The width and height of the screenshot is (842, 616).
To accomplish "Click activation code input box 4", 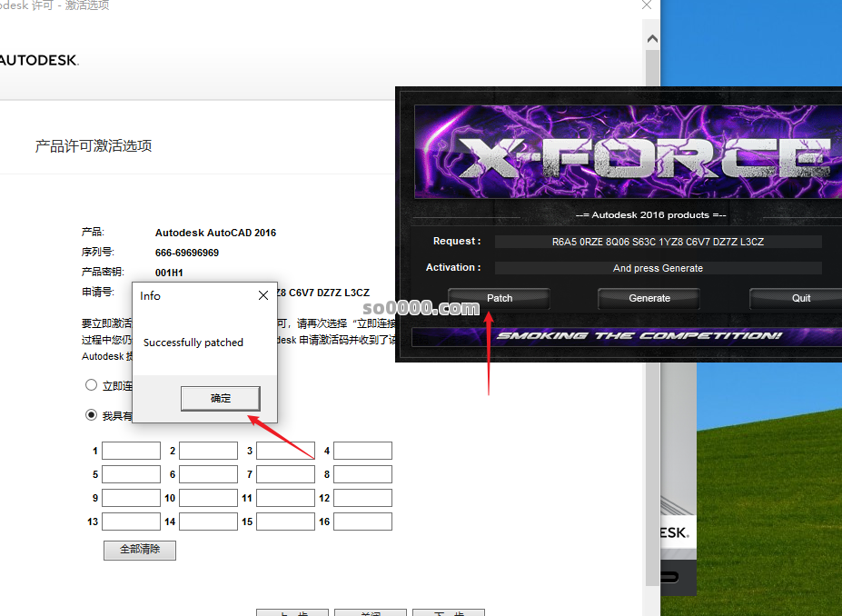I will pyautogui.click(x=363, y=451).
